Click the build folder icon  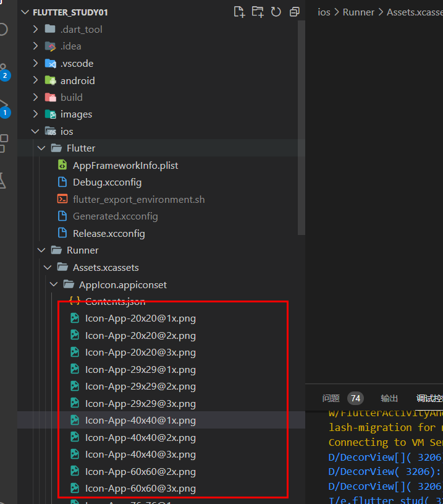pyautogui.click(x=51, y=97)
